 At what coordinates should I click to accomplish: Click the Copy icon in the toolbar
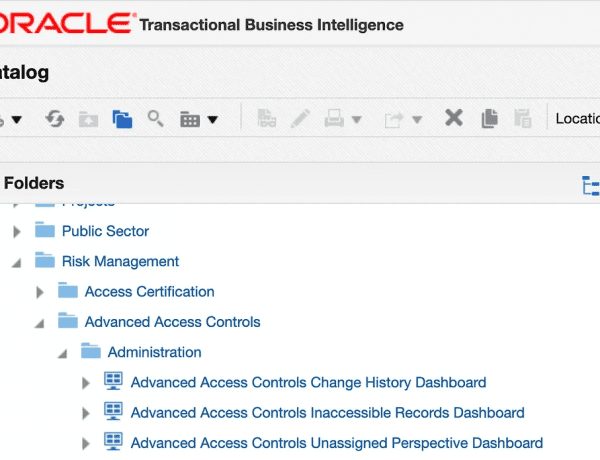(489, 118)
